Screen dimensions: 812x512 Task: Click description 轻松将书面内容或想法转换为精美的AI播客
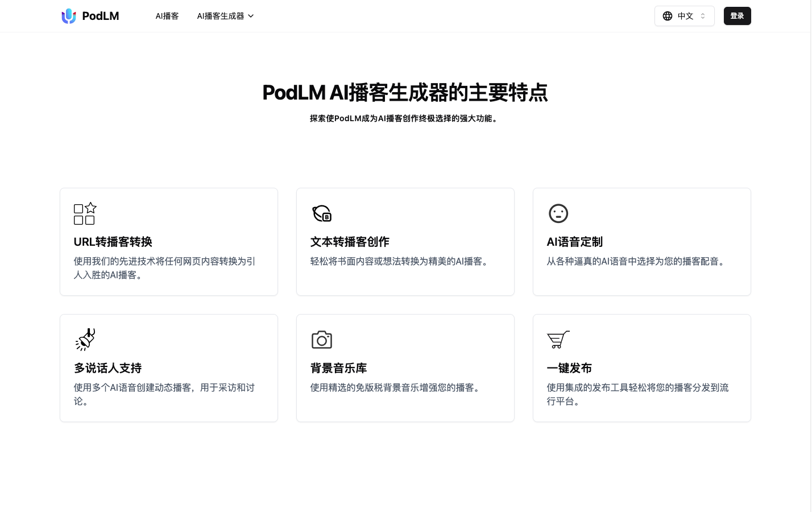coord(401,261)
